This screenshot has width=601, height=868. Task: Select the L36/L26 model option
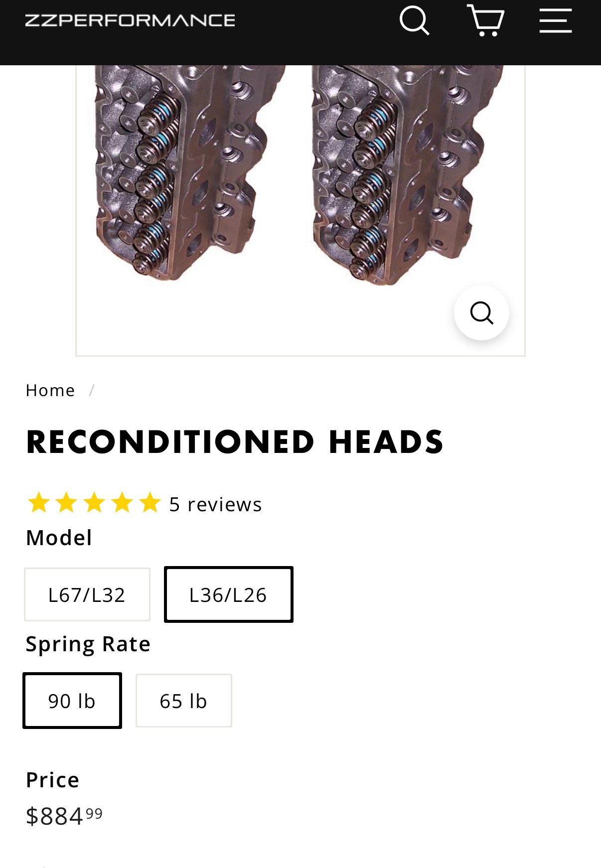(228, 594)
